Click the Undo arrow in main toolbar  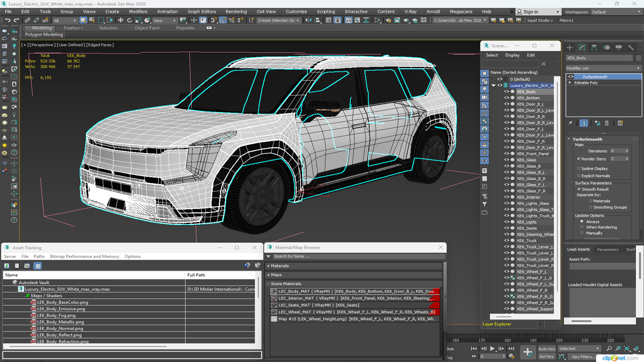click(x=7, y=20)
